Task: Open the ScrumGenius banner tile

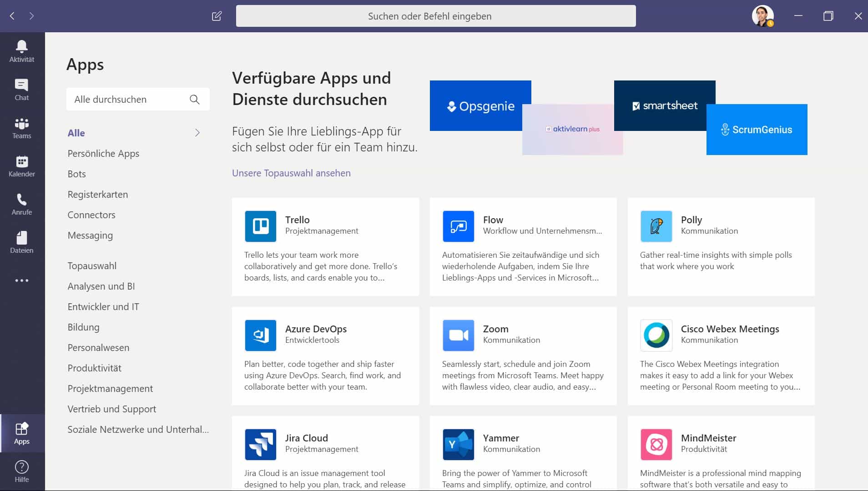Action: (757, 130)
